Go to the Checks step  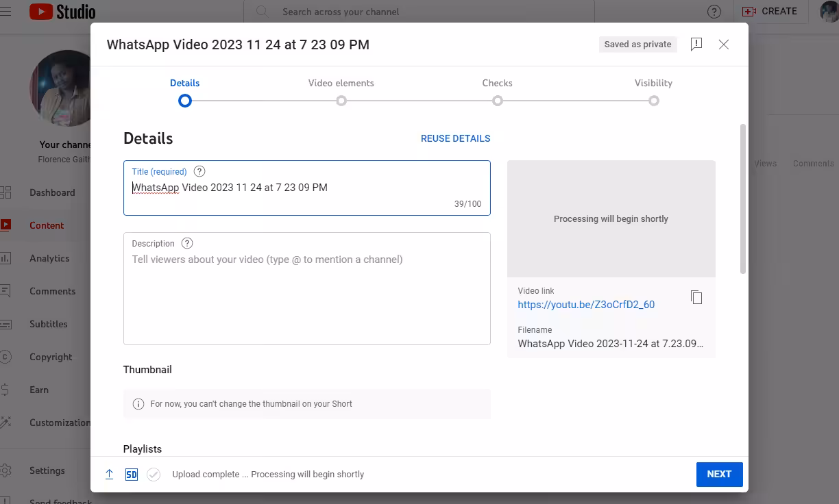tap(498, 83)
